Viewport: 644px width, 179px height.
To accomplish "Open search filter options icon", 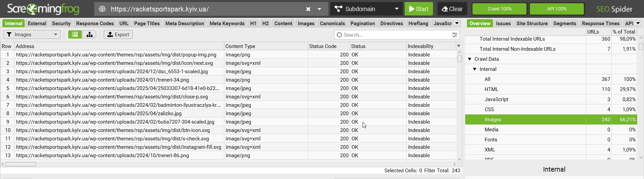I will (x=454, y=35).
